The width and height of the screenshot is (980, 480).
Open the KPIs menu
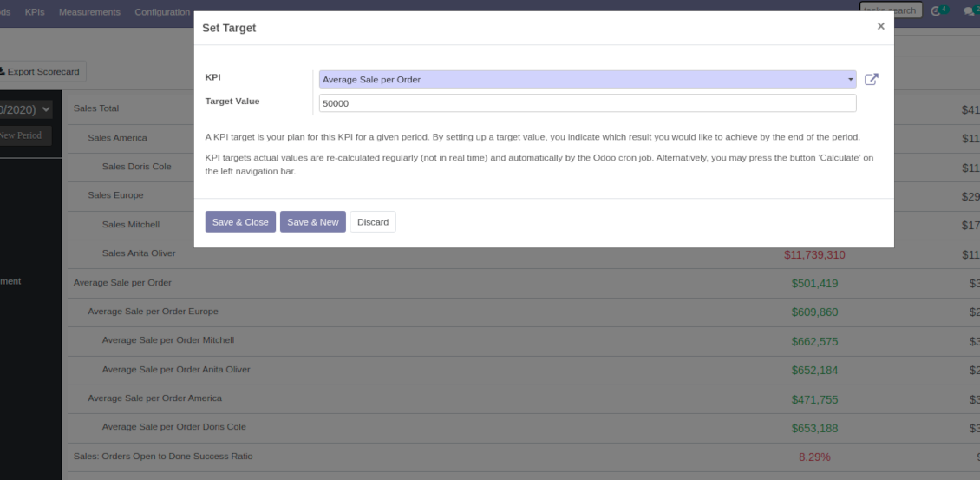[35, 12]
